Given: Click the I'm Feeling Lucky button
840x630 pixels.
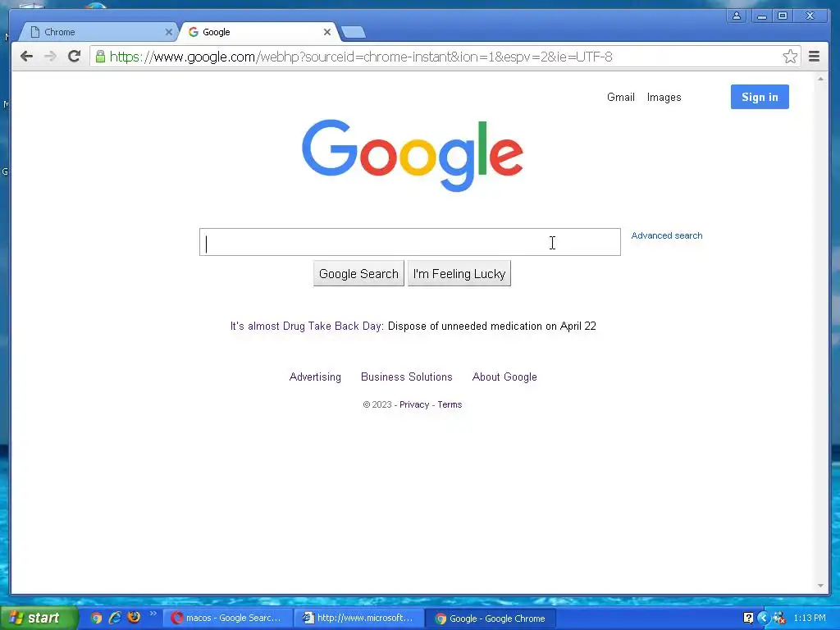Looking at the screenshot, I should point(459,274).
